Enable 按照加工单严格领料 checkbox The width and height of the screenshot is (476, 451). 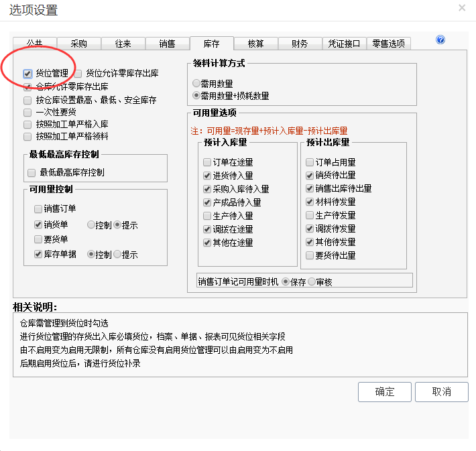click(x=27, y=137)
